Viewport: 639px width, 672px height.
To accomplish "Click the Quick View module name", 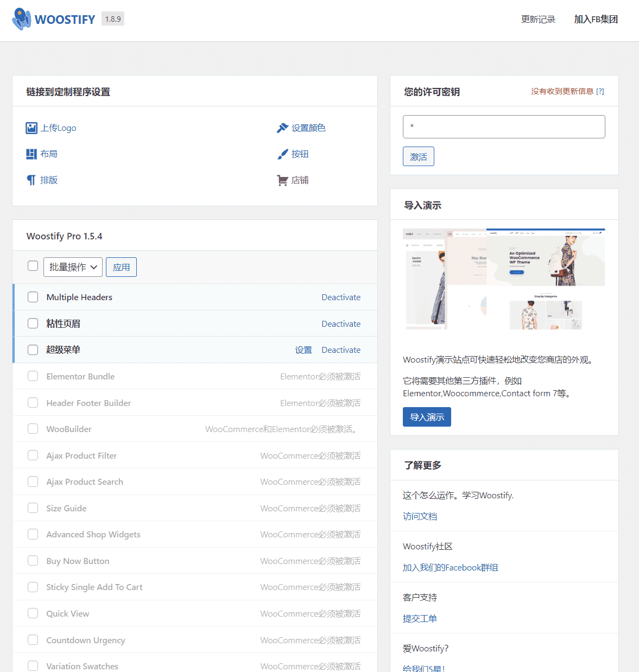I will point(68,613).
